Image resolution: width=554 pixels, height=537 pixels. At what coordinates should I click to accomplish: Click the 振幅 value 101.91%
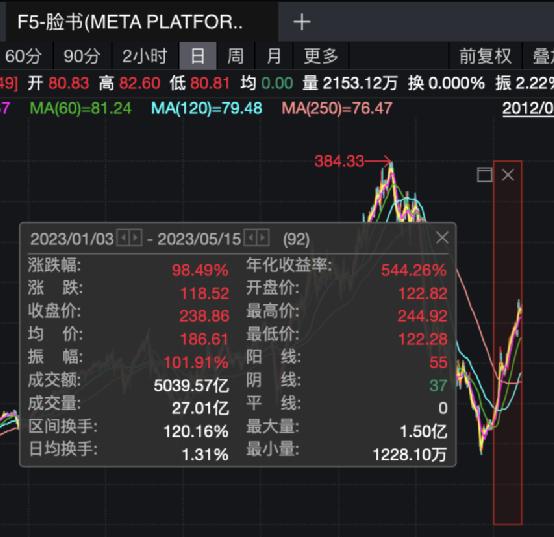point(196,362)
